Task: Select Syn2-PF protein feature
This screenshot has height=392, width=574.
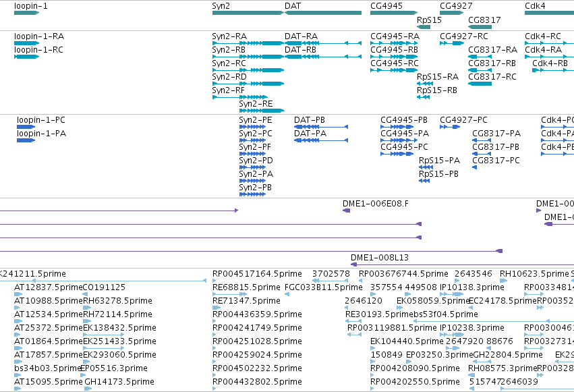Action: (252, 154)
